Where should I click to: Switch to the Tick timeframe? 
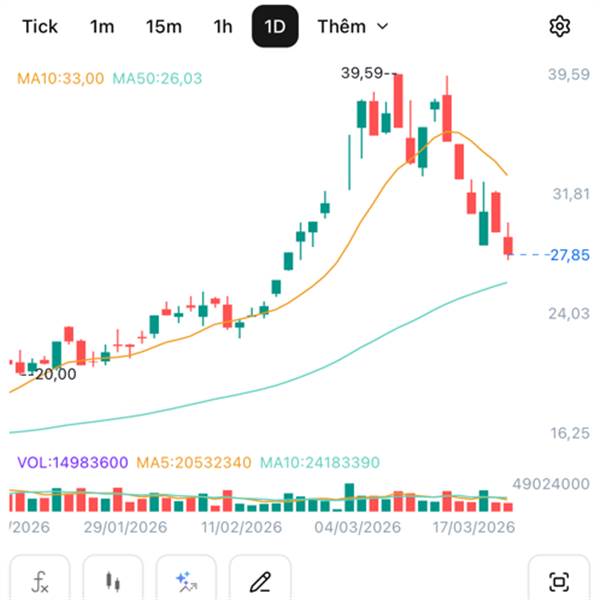coord(40,27)
